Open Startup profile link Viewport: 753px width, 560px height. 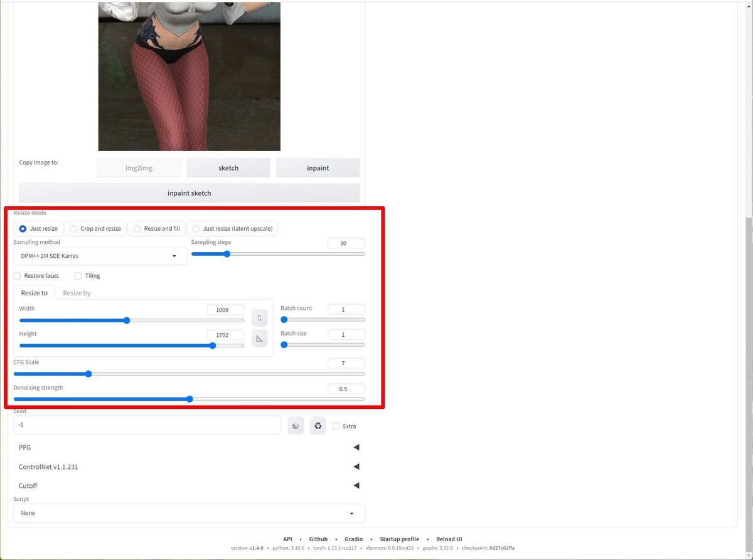click(x=399, y=539)
